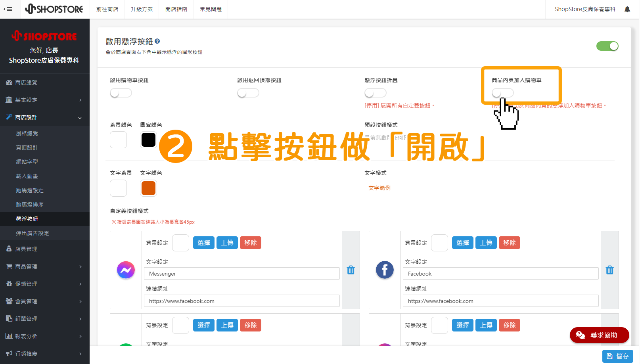Select the 懸浮按鈕 sidebar item
Screen dimensions: 640x364
45,219
